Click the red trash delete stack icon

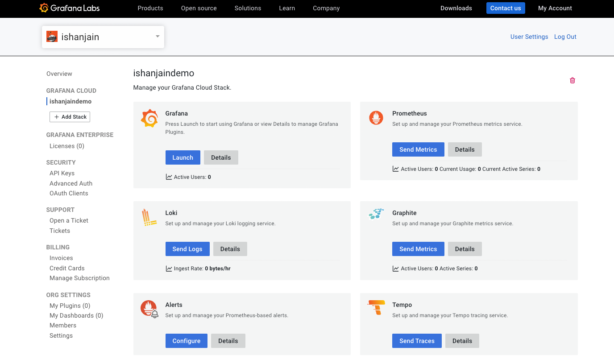573,80
